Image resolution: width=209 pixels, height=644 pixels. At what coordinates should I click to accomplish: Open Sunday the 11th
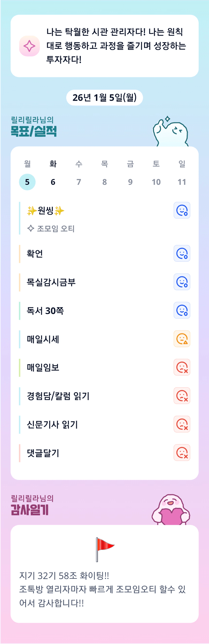[182, 182]
